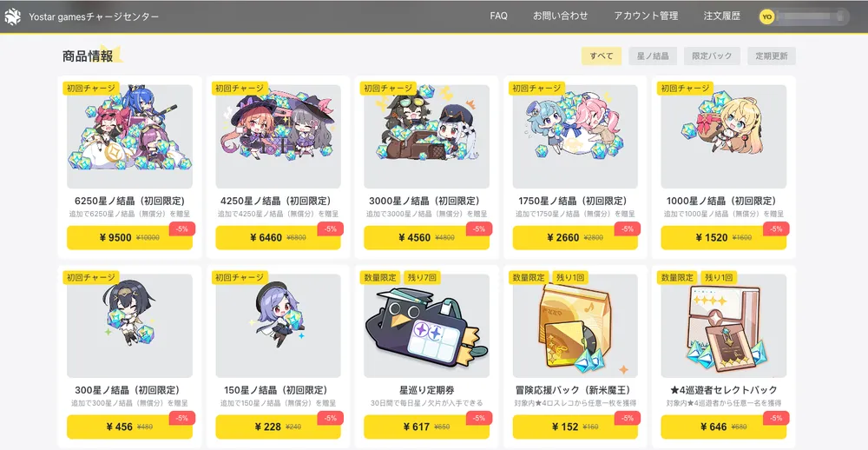Open the yellow YO account avatar

(766, 17)
